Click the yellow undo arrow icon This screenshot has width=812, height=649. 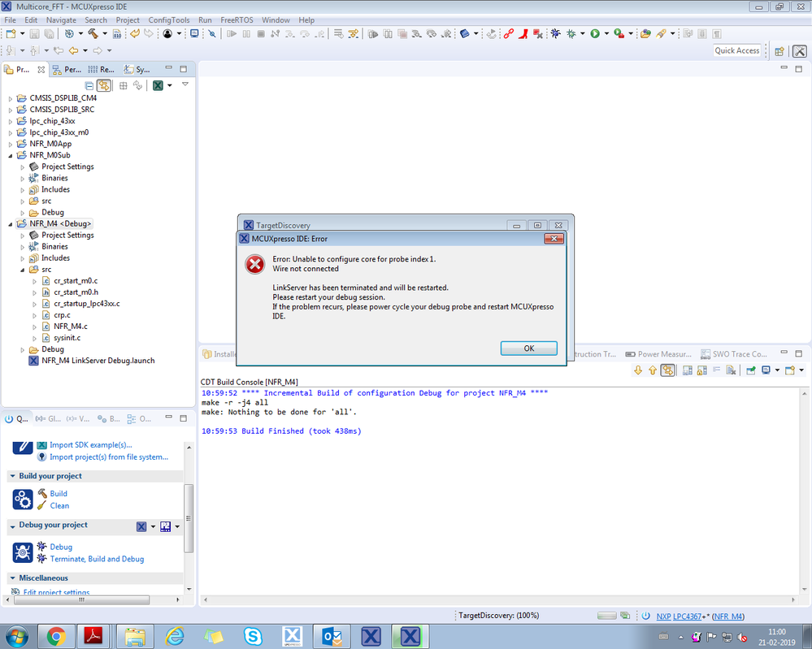(135, 33)
